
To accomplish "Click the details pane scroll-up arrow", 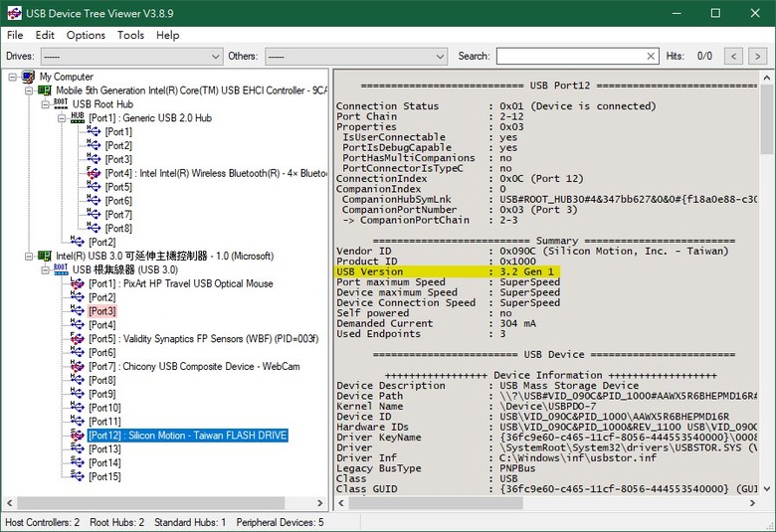I will (767, 78).
